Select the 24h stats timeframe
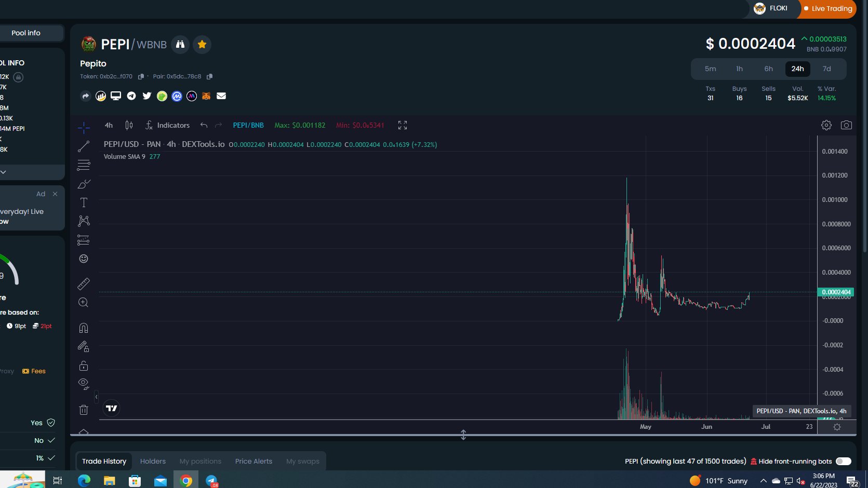The width and height of the screenshot is (868, 488). (797, 69)
